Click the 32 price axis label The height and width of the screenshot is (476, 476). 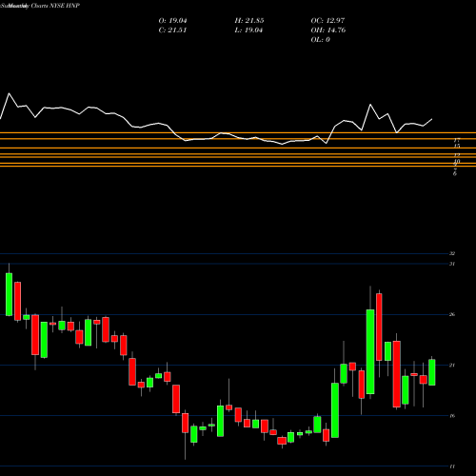(452, 253)
